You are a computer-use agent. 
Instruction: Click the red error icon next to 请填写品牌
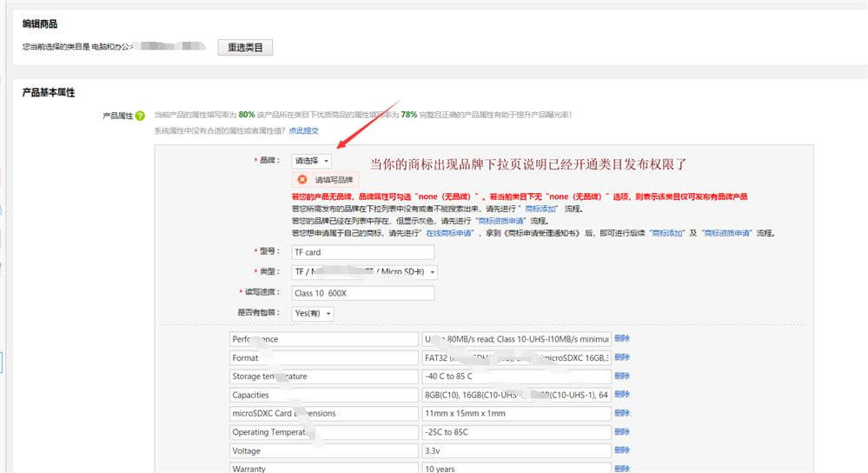pyautogui.click(x=302, y=179)
